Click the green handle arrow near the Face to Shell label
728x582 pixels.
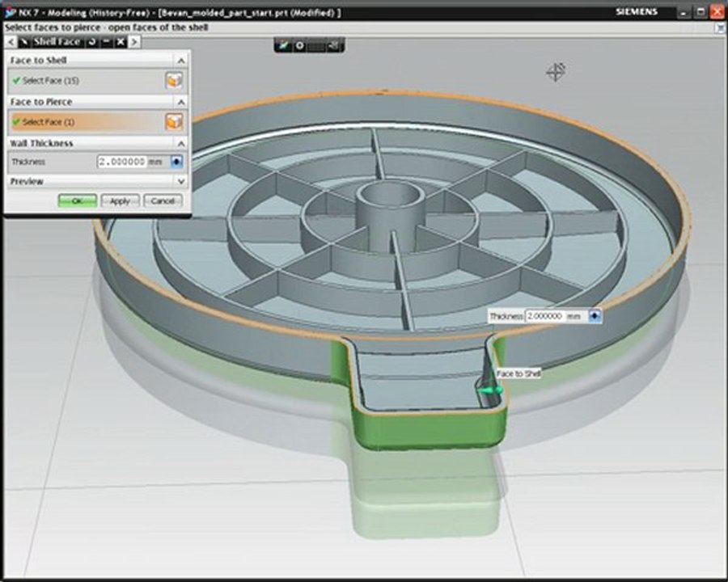click(490, 390)
